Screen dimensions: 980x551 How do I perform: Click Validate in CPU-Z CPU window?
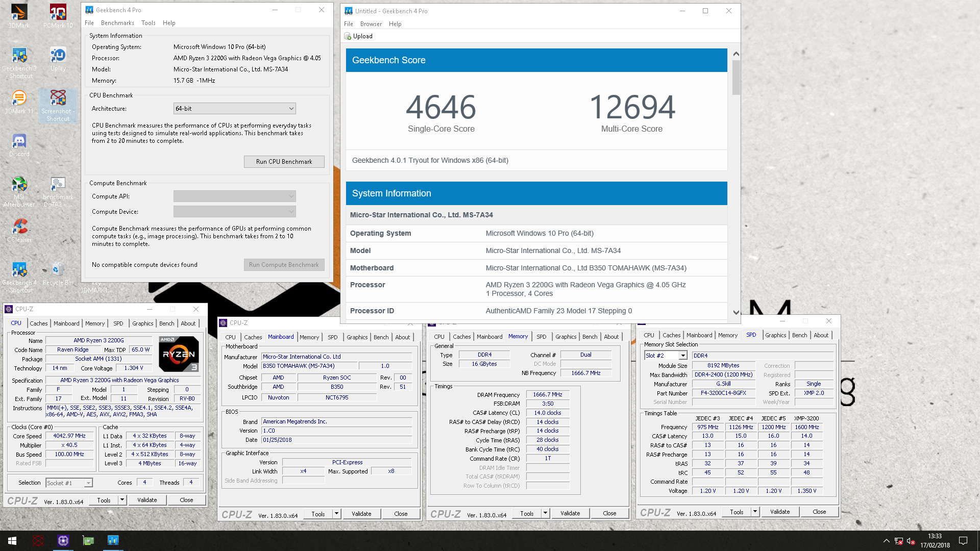tap(147, 500)
